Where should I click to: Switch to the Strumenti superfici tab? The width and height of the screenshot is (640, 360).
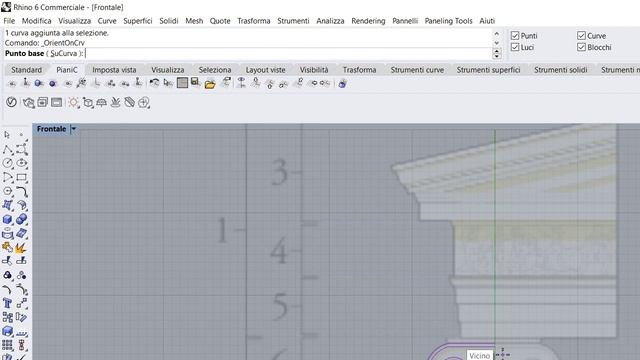click(x=489, y=70)
